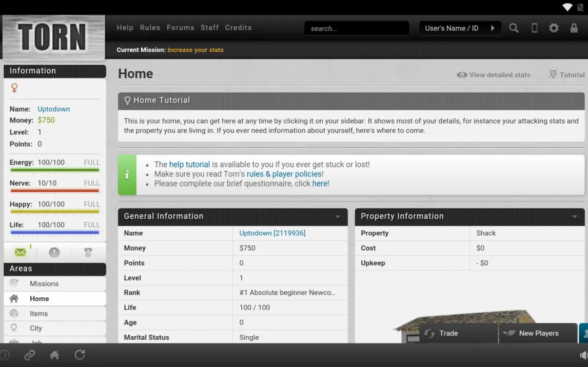Click the padlock logout icon
The height and width of the screenshot is (367, 588).
click(x=574, y=28)
